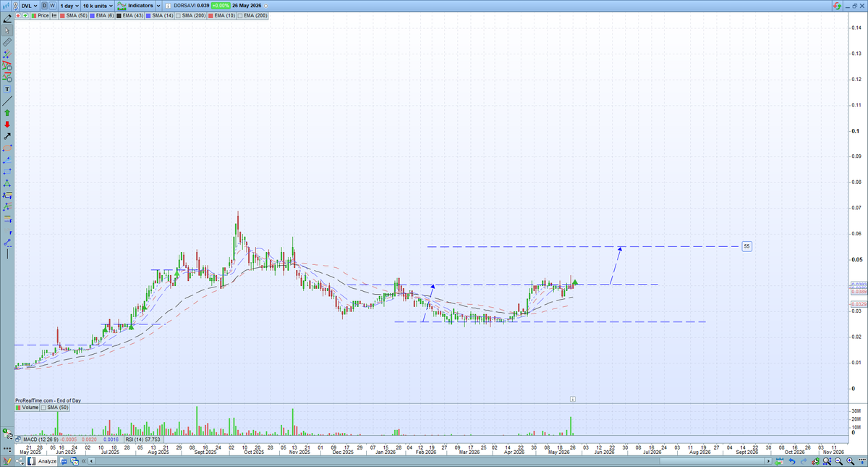The image size is (868, 467).
Task: Select the rectangle drawing tool
Action: [x=7, y=171]
